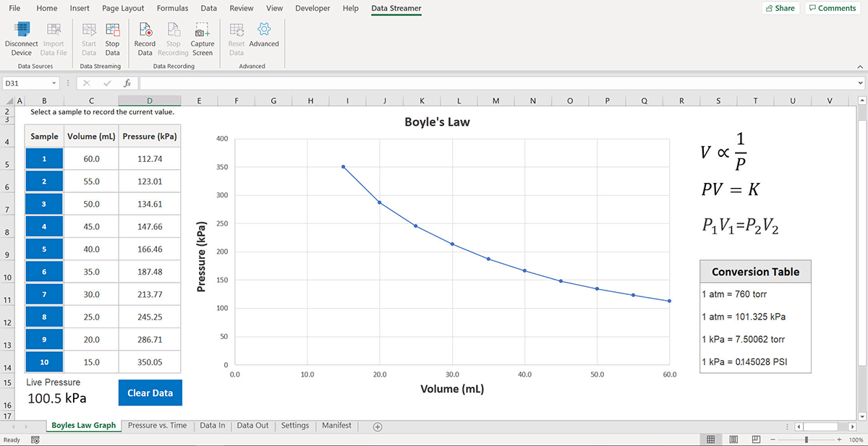The image size is (868, 446).
Task: Click column D header
Action: tap(150, 100)
